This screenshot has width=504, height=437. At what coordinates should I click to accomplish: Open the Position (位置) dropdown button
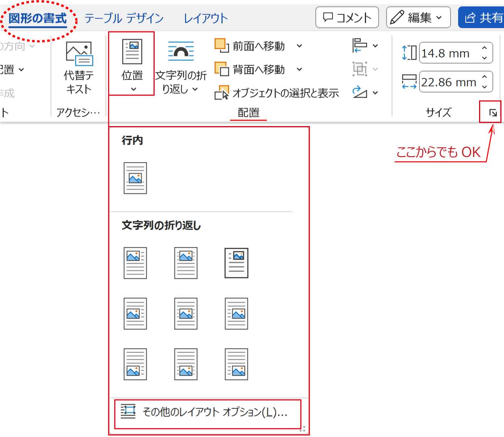[132, 64]
